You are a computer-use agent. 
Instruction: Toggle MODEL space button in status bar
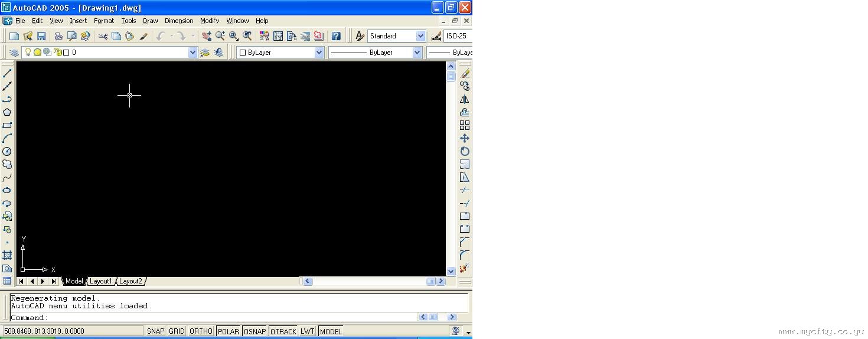(x=331, y=331)
